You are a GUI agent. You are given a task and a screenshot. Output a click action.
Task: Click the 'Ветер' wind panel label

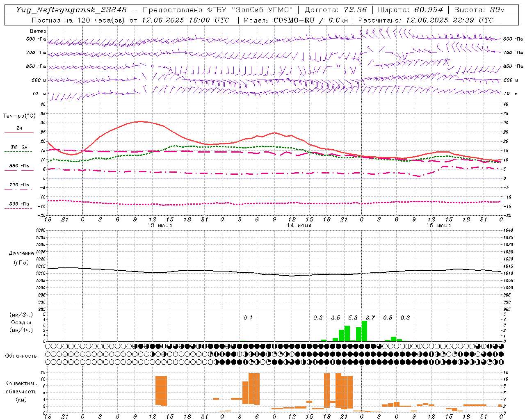pos(38,31)
